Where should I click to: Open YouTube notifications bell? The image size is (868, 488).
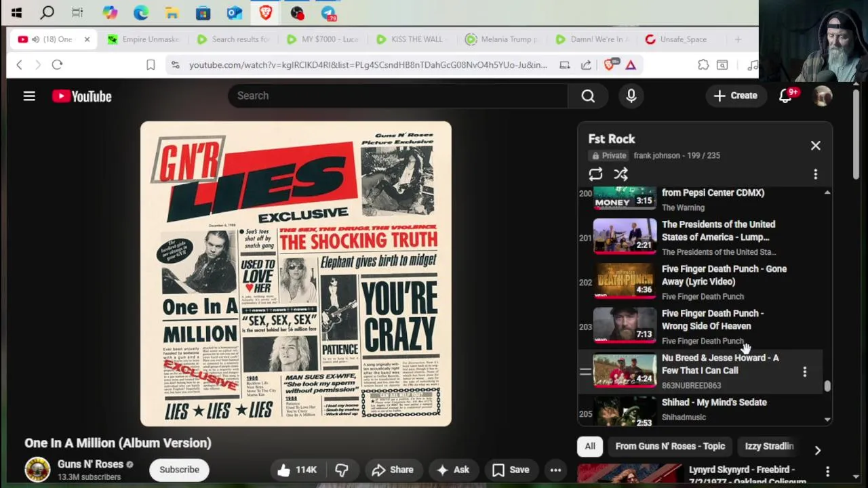tap(786, 96)
